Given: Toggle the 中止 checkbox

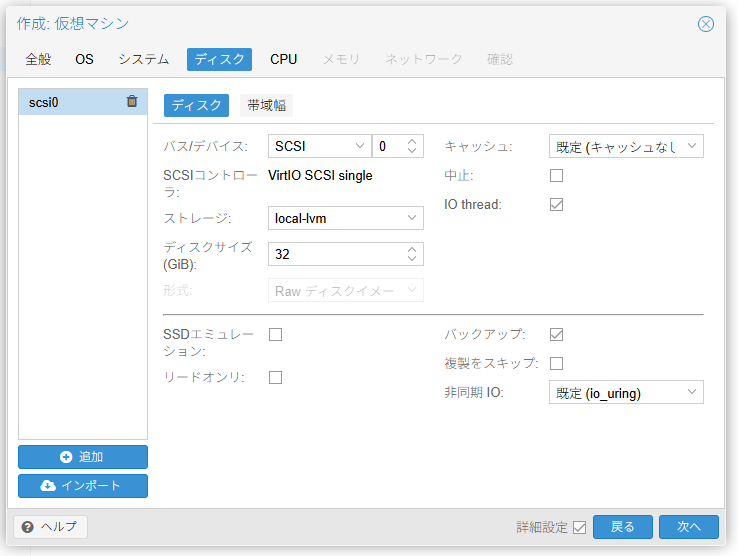Looking at the screenshot, I should (557, 176).
